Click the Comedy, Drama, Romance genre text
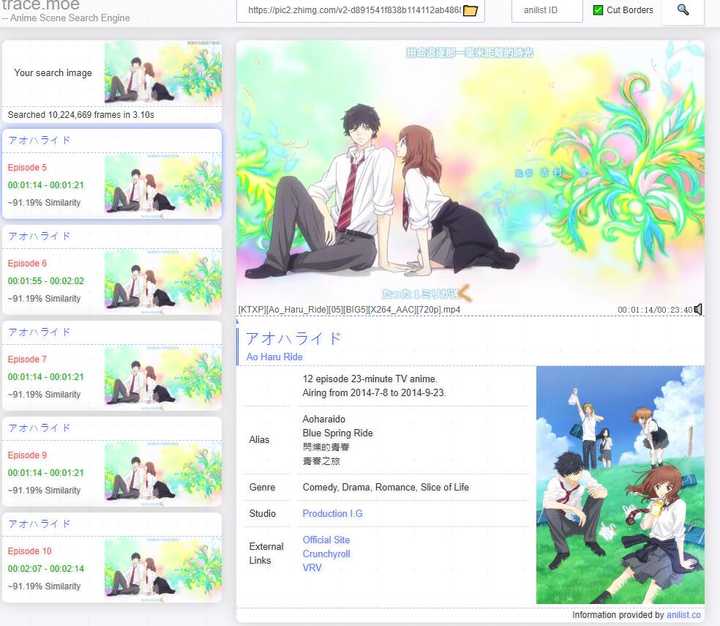This screenshot has height=626, width=720. click(x=386, y=487)
